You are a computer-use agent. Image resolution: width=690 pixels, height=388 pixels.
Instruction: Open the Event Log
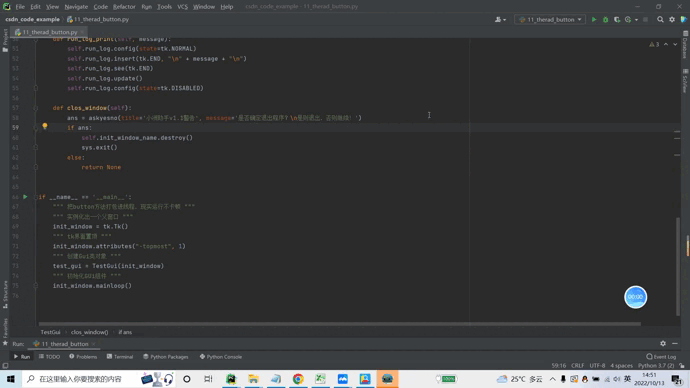tap(661, 357)
